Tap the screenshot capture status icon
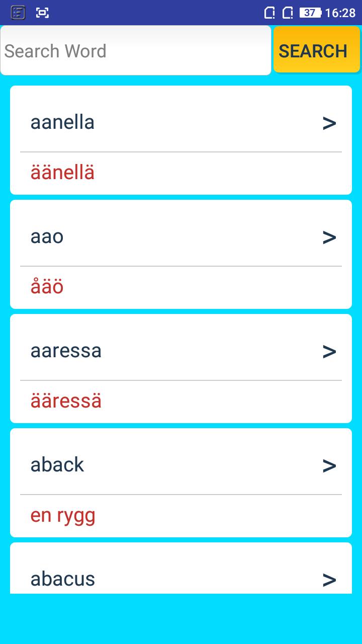The image size is (362, 644). click(43, 13)
